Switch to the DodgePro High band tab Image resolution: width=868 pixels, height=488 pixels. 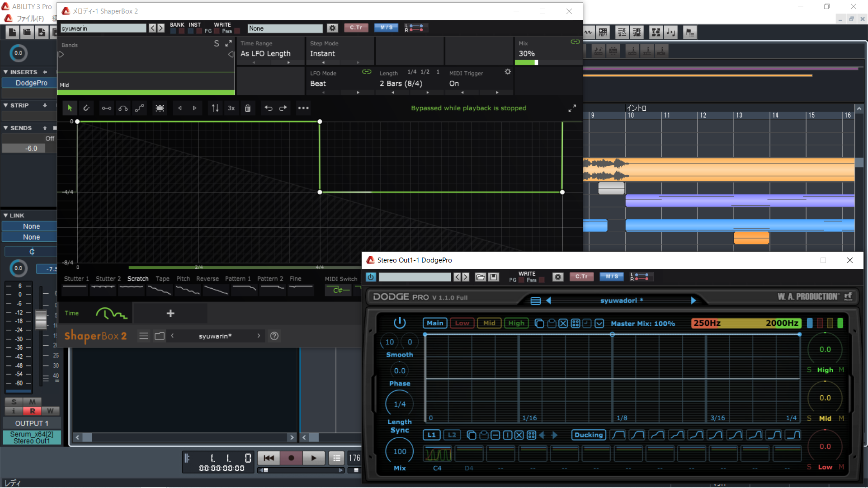pos(516,323)
